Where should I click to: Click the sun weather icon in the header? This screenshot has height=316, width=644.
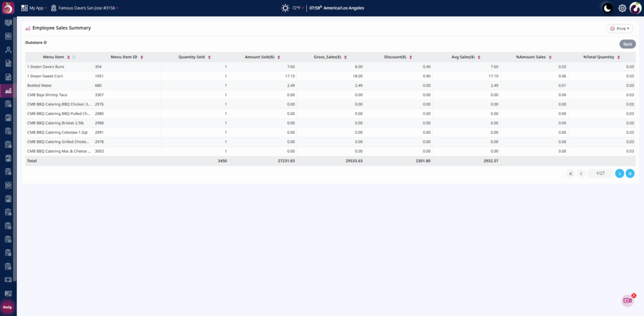pyautogui.click(x=286, y=8)
